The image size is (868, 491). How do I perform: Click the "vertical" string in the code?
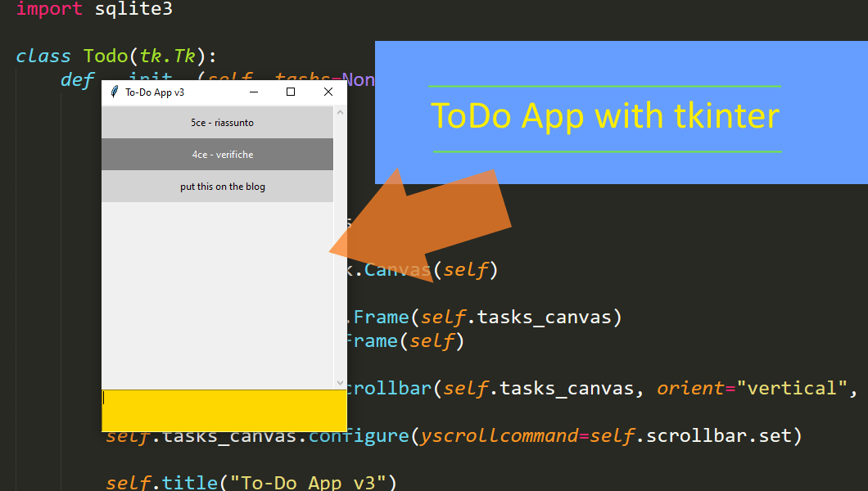792,388
